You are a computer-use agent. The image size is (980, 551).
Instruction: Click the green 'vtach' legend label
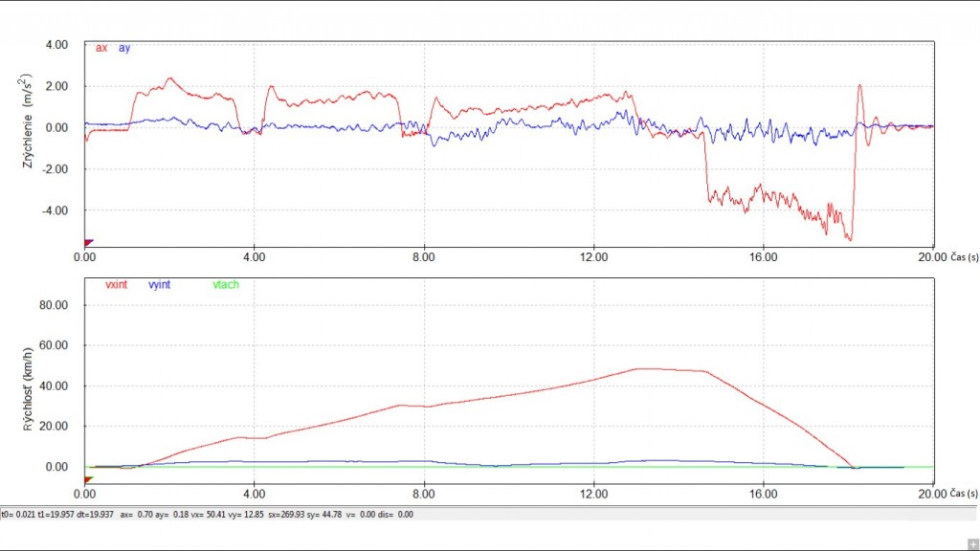coord(226,285)
